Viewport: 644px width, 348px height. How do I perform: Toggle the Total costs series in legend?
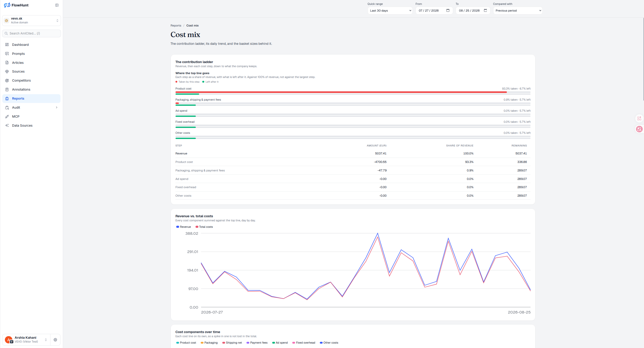[x=204, y=227]
